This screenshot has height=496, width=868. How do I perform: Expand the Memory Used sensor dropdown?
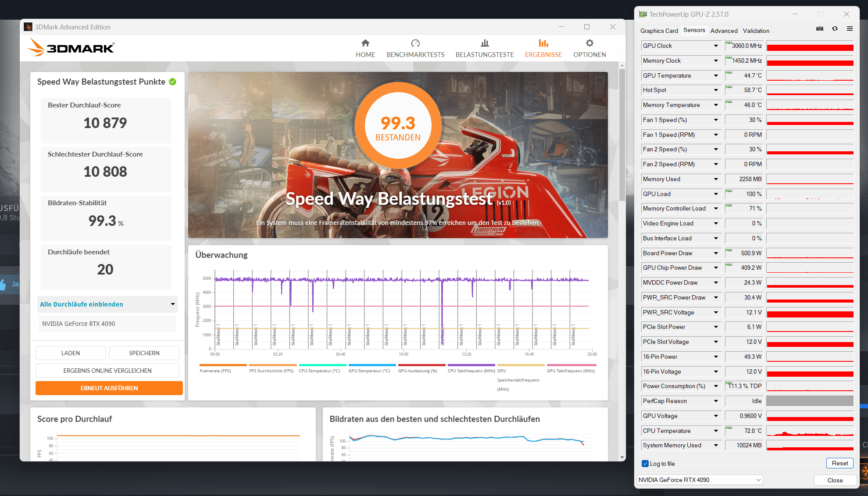[x=716, y=179]
